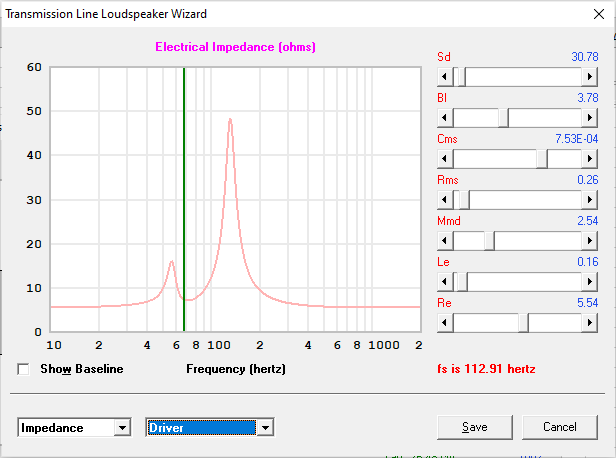Decrease Cms with the left scrollbar arrow
This screenshot has width=616, height=458.
[445, 159]
